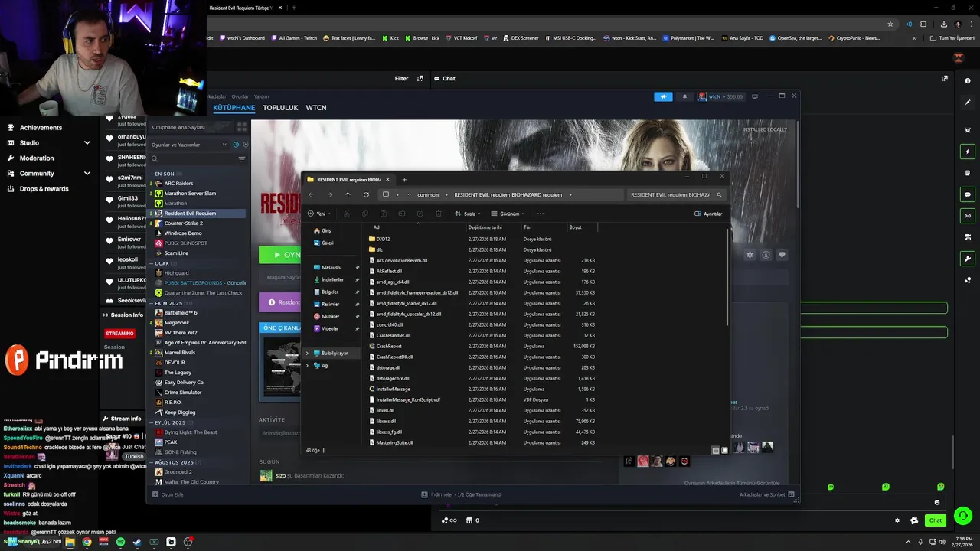The width and height of the screenshot is (980, 551).
Task: Select the dlc folder
Action: [x=376, y=249]
